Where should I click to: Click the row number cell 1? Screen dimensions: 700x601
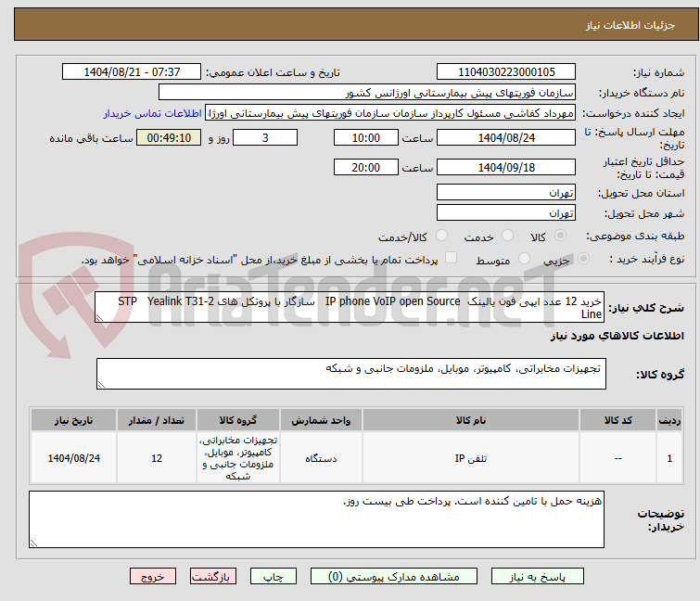[x=669, y=458]
